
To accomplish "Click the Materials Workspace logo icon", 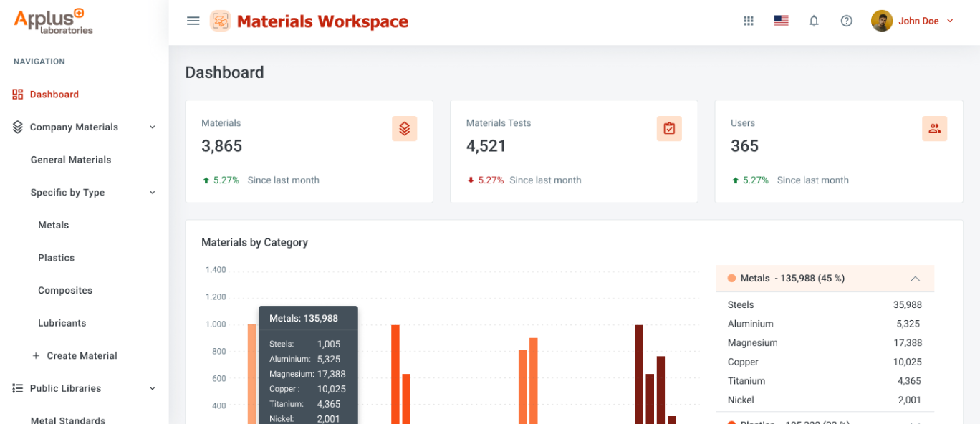I will point(220,21).
